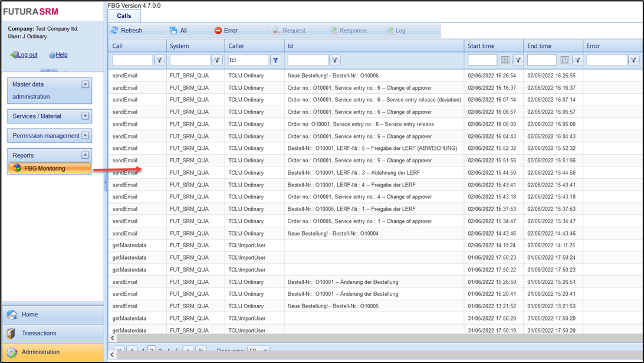Click the System column filter icon
Screen dimensions: 644x363
coord(217,60)
